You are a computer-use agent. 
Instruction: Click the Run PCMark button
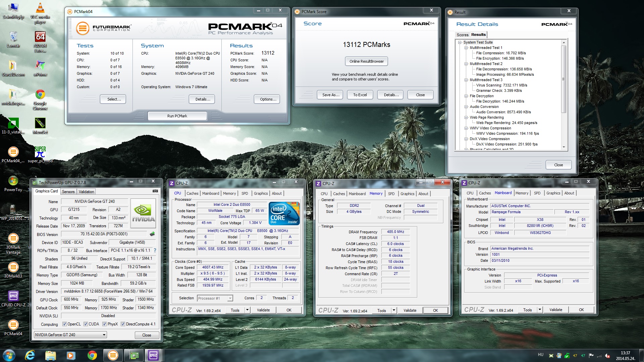(x=177, y=116)
